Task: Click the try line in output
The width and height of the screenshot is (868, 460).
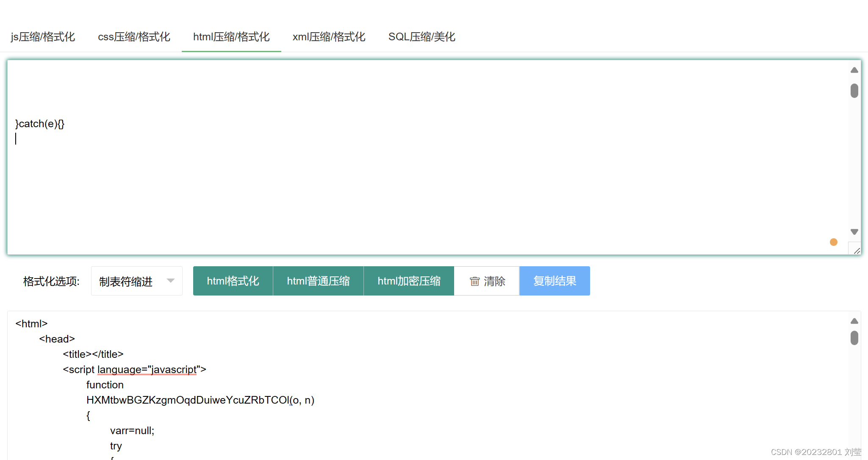Action: [116, 446]
